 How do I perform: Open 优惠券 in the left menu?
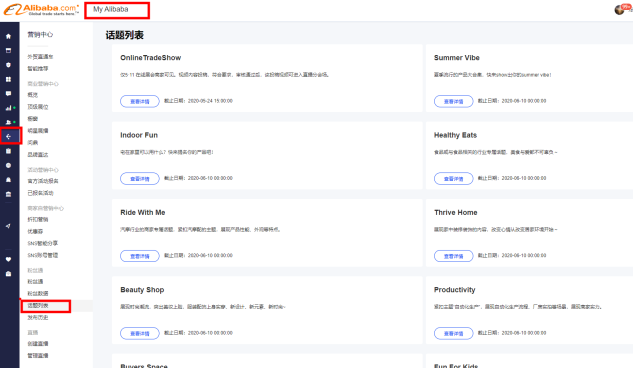35,232
